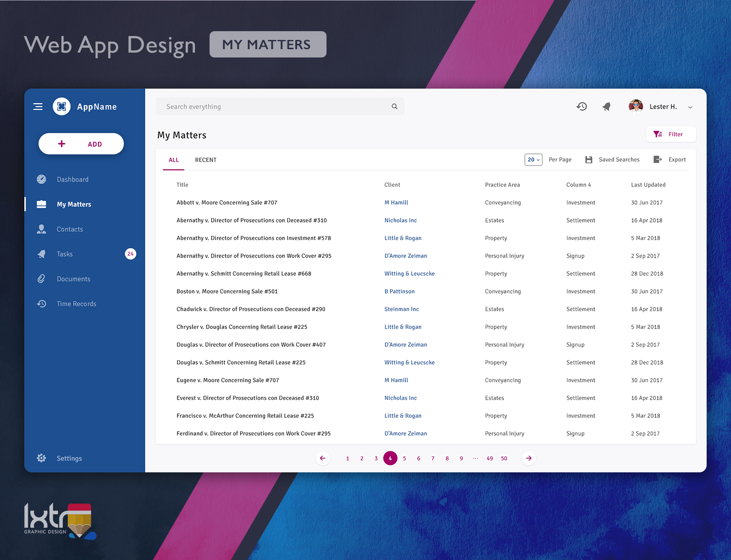Click the Tasks bell icon in sidebar
This screenshot has height=560, width=731.
(x=41, y=254)
